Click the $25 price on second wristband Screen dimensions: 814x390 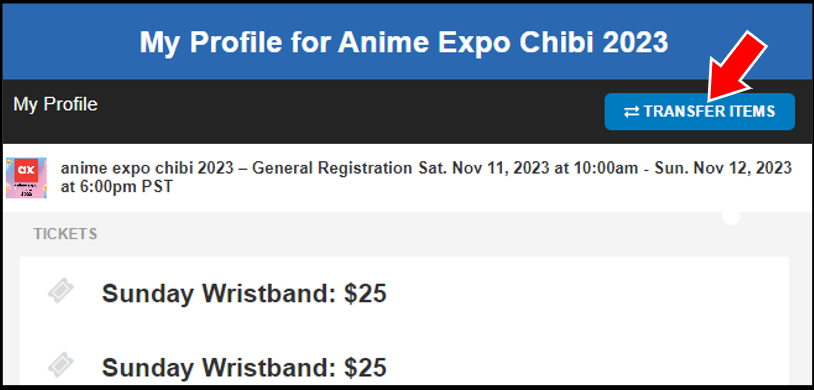click(365, 368)
